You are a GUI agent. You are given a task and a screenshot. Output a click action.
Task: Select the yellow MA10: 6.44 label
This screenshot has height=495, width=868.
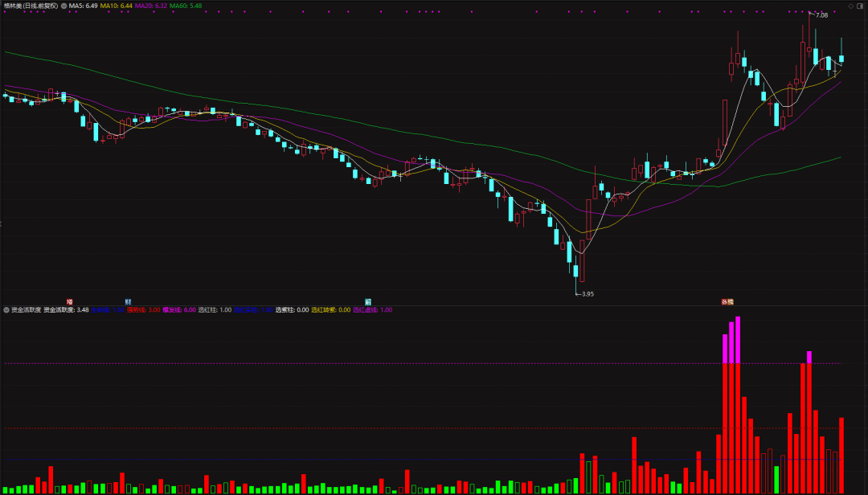tap(117, 6)
